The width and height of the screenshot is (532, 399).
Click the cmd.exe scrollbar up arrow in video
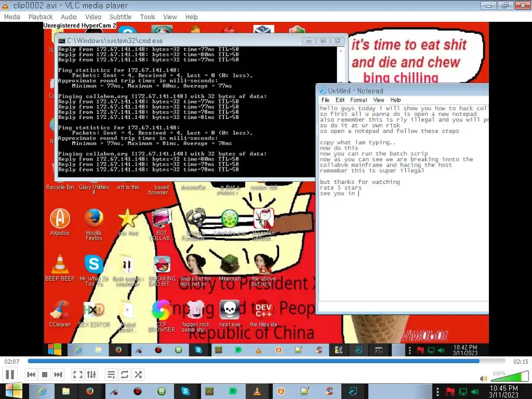(341, 50)
